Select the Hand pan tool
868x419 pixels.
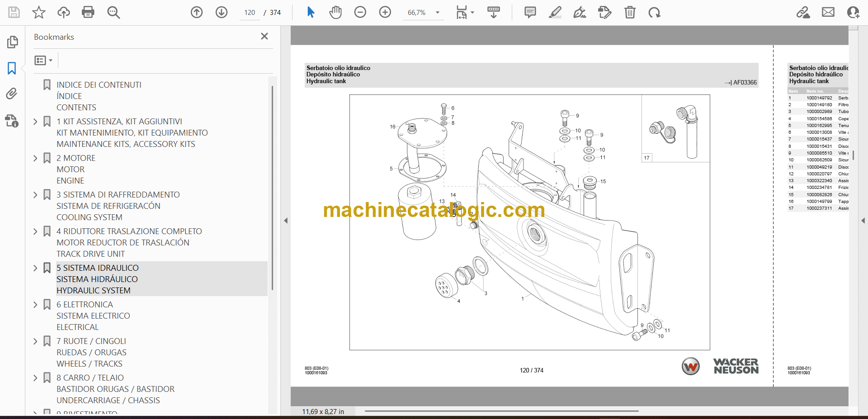[335, 12]
